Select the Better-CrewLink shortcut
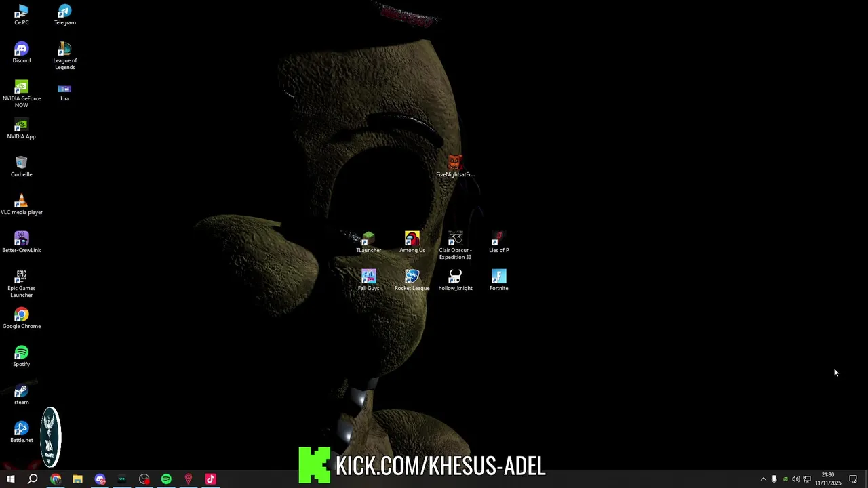The height and width of the screenshot is (488, 868). pyautogui.click(x=22, y=243)
